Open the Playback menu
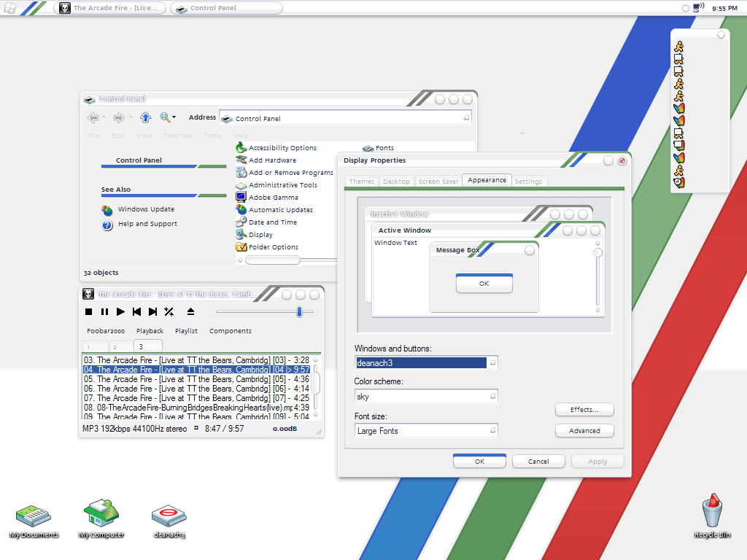The height and width of the screenshot is (560, 747). (x=150, y=331)
